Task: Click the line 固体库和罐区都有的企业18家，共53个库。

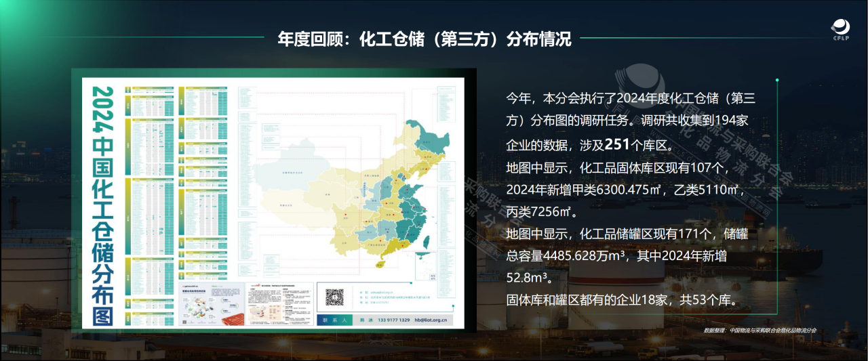Action: tap(623, 300)
